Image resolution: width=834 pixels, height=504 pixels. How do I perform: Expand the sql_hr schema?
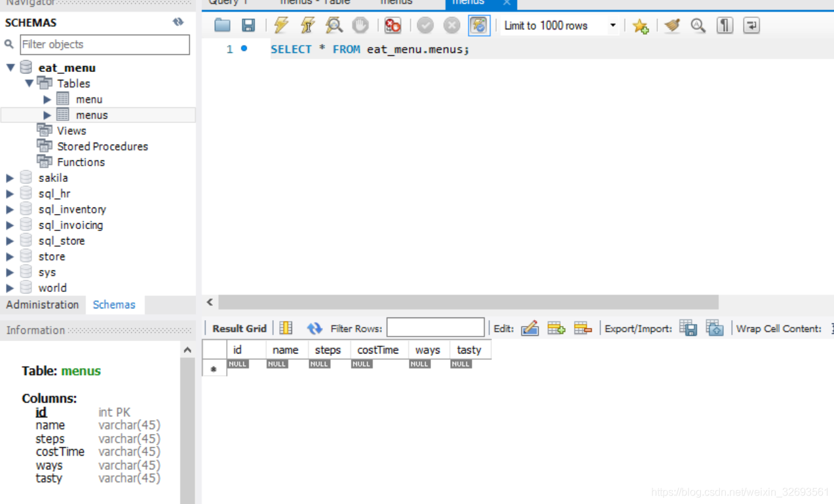tap(10, 194)
